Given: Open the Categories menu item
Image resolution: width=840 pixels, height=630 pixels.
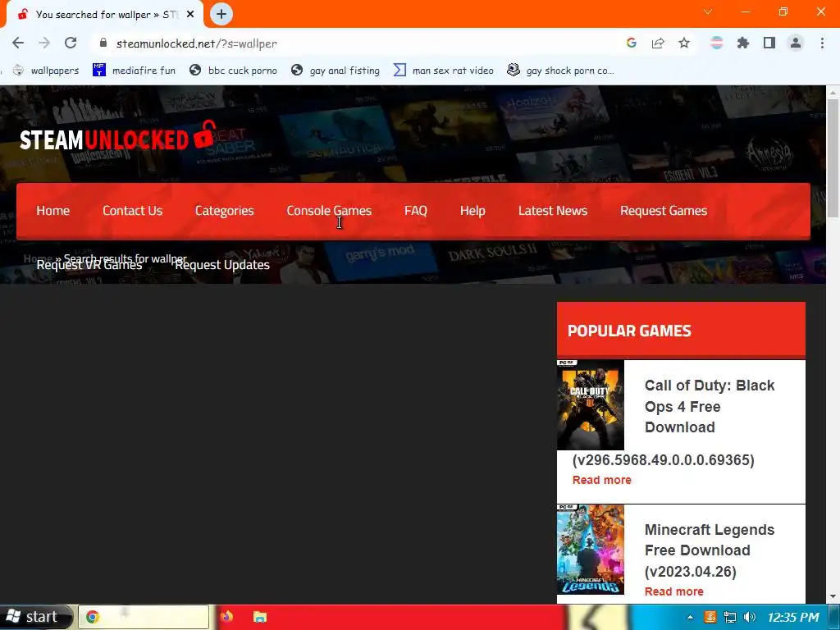Looking at the screenshot, I should coord(225,211).
